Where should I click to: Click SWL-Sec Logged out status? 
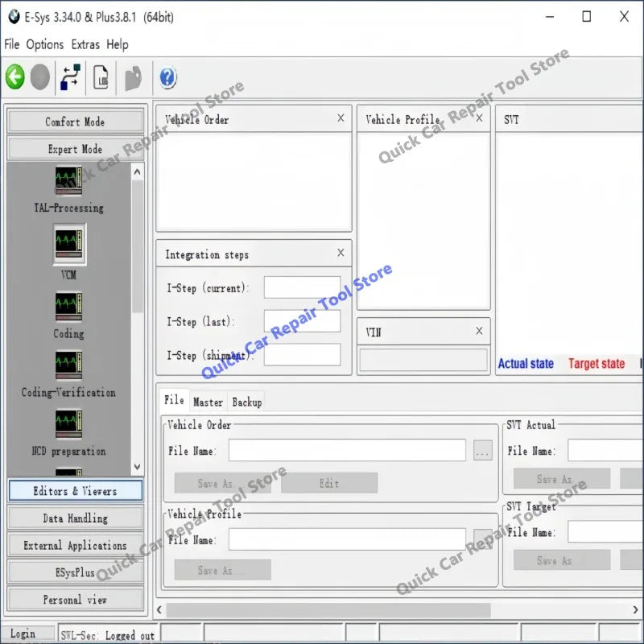(x=108, y=635)
